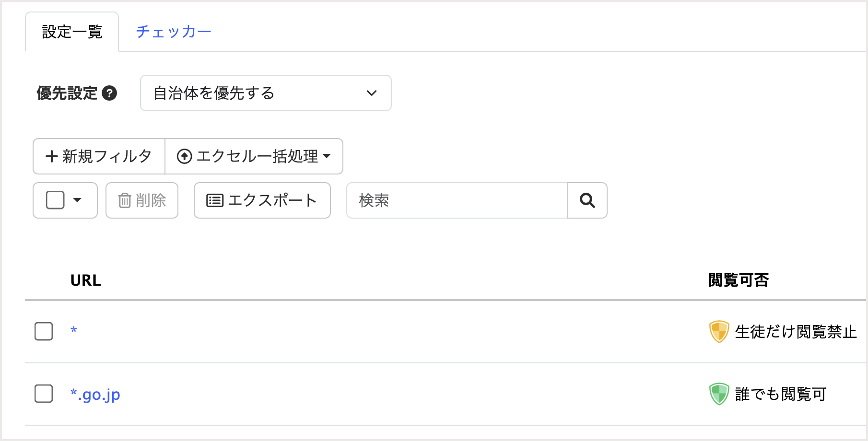Click the upload arrow icon on エクセル一括処理

pyautogui.click(x=185, y=156)
